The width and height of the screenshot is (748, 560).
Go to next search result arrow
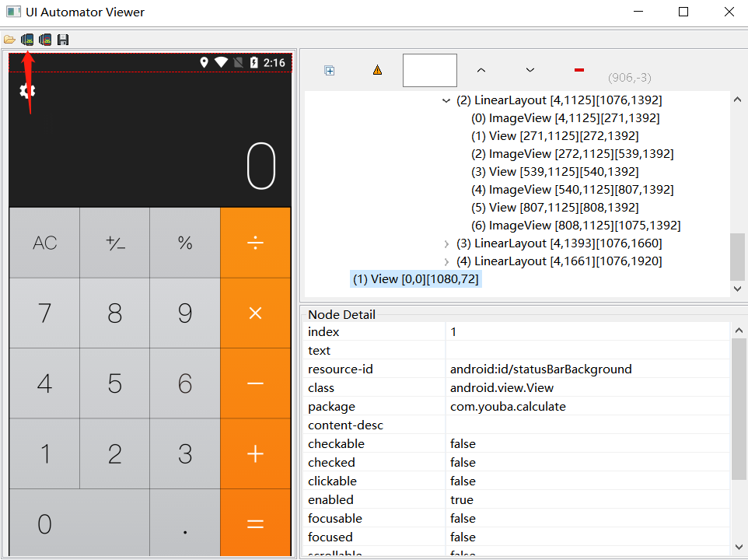(x=530, y=70)
